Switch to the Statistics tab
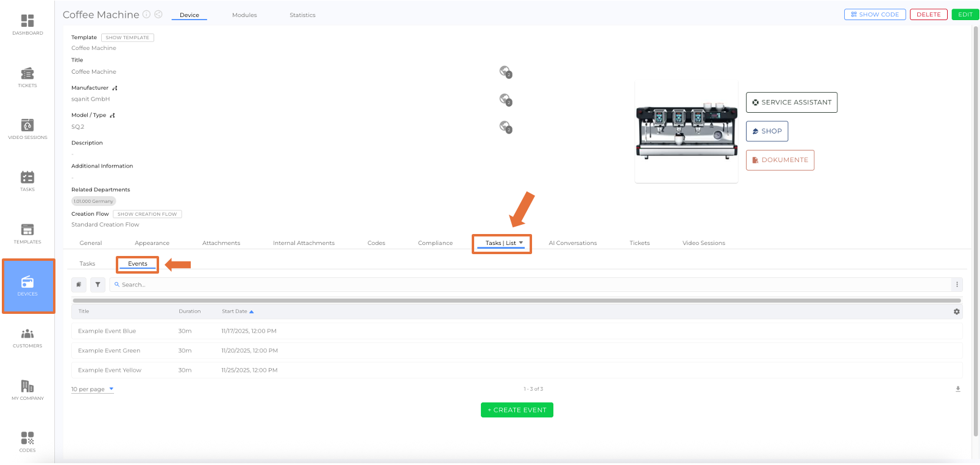The image size is (980, 465). coord(302,15)
